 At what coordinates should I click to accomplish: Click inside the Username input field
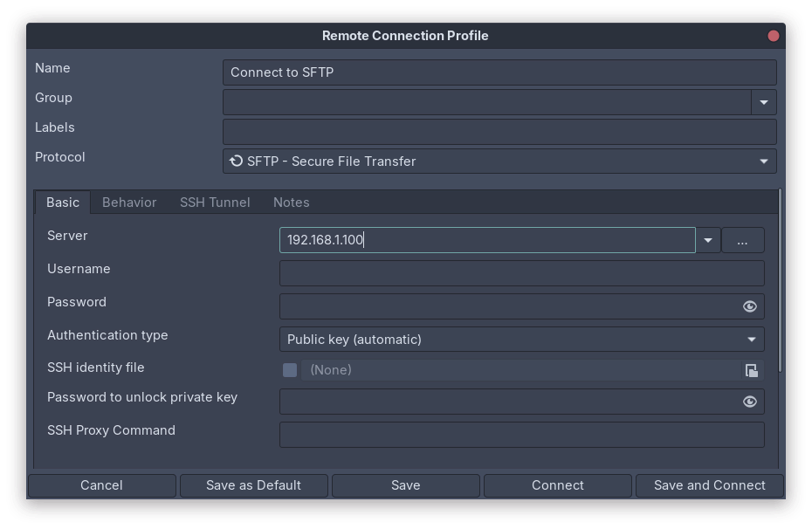521,273
